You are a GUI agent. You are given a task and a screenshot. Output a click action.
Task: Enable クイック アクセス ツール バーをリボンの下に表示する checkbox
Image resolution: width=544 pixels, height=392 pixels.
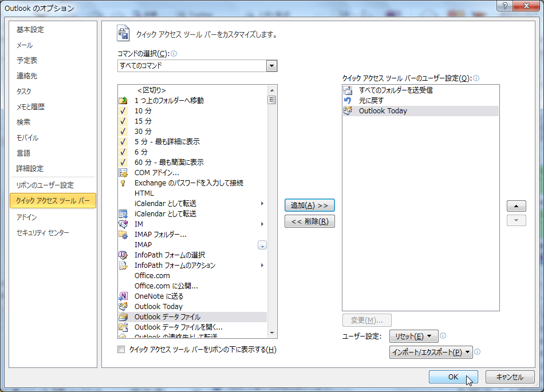[x=121, y=350]
